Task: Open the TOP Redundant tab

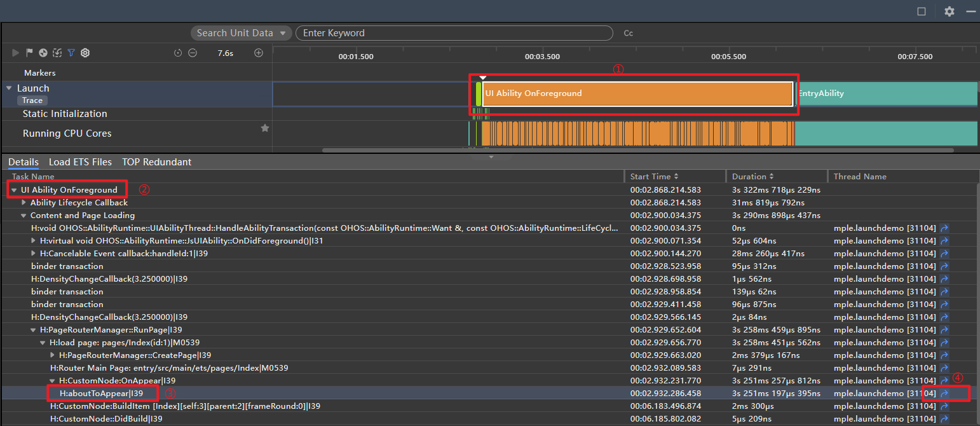Action: click(156, 162)
